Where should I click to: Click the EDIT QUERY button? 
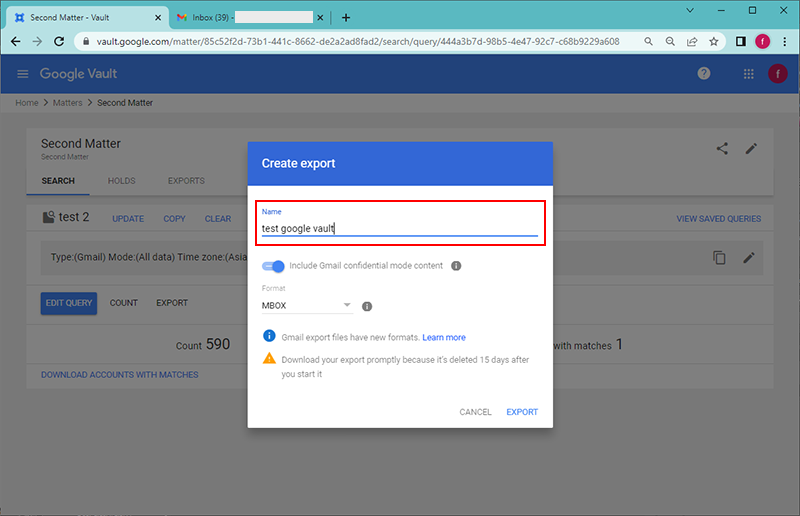coord(69,303)
